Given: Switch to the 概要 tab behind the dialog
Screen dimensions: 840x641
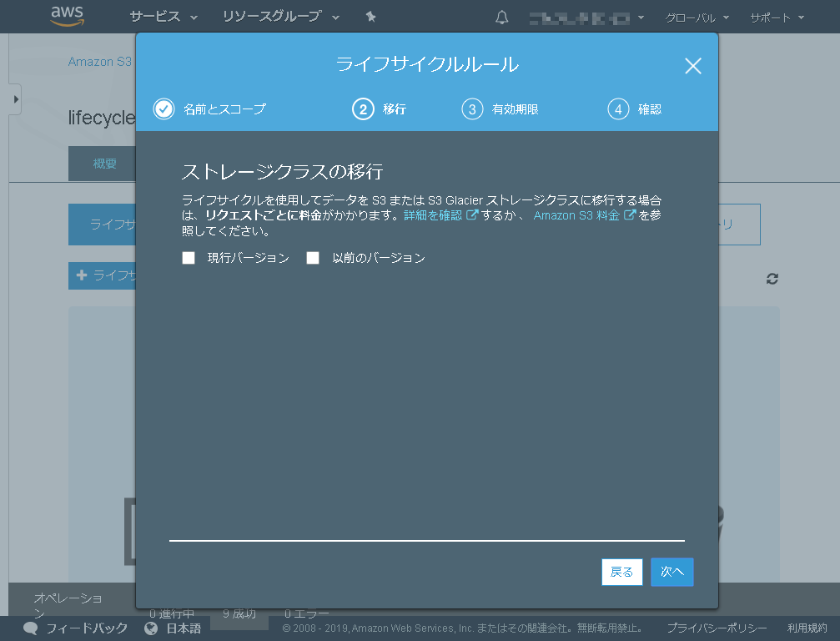Looking at the screenshot, I should (103, 164).
